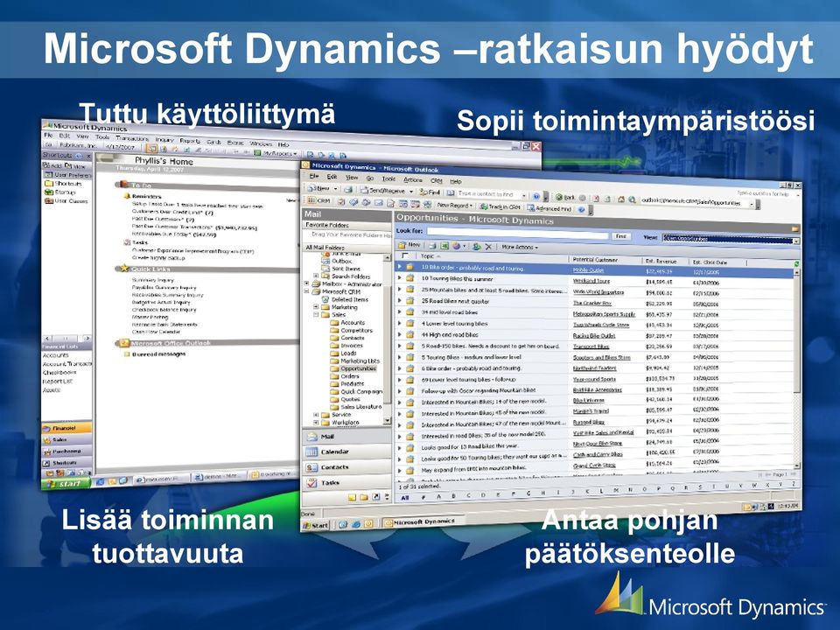Click the Export to Excel icon in grid toolbar

(x=444, y=246)
